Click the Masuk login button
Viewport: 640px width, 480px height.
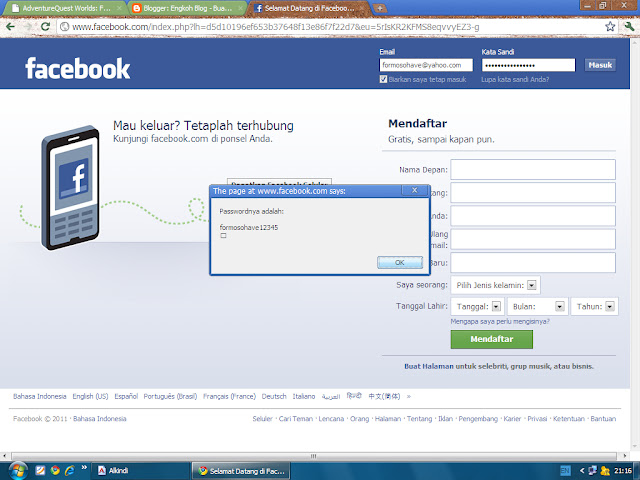600,65
